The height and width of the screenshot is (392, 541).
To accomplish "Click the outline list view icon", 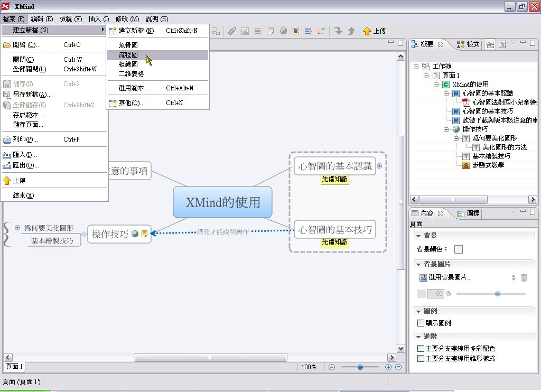I will (502, 44).
